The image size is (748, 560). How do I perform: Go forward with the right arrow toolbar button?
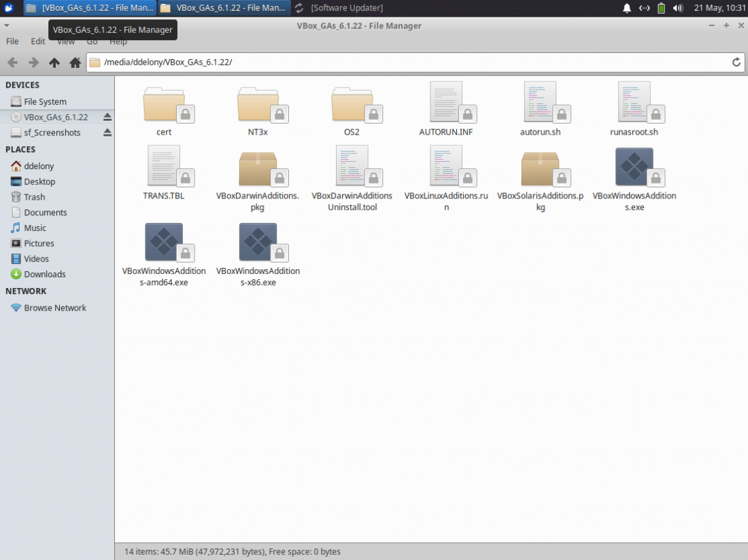tap(33, 63)
